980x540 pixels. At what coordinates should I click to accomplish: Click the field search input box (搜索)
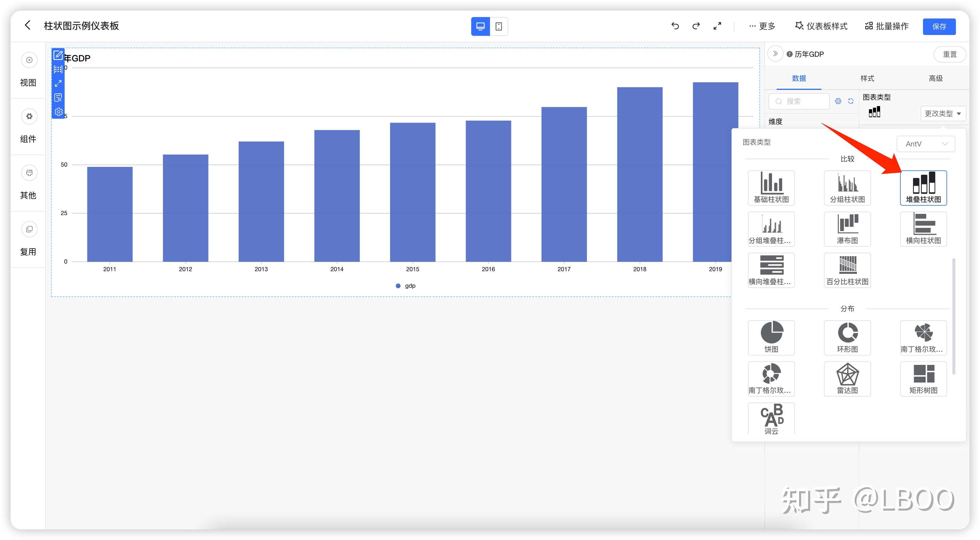tap(799, 101)
